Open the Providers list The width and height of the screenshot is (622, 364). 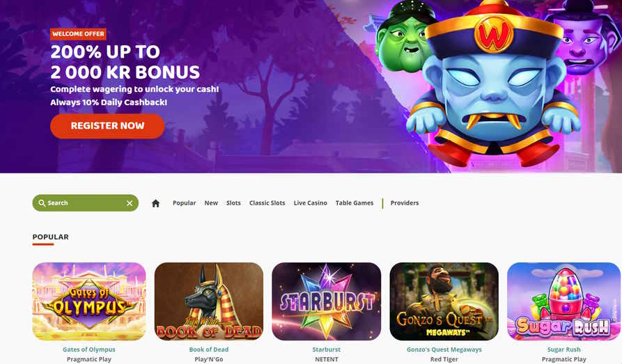[x=405, y=203]
